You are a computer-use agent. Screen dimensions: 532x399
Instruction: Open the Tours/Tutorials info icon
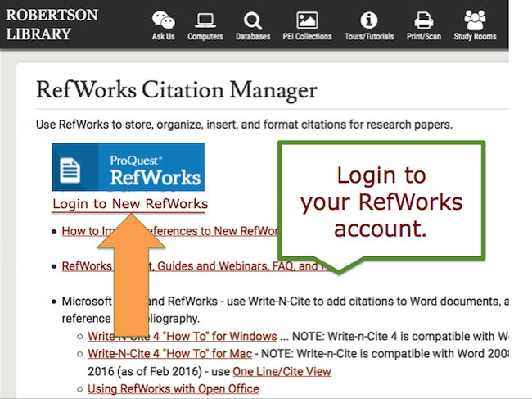pyautogui.click(x=369, y=20)
